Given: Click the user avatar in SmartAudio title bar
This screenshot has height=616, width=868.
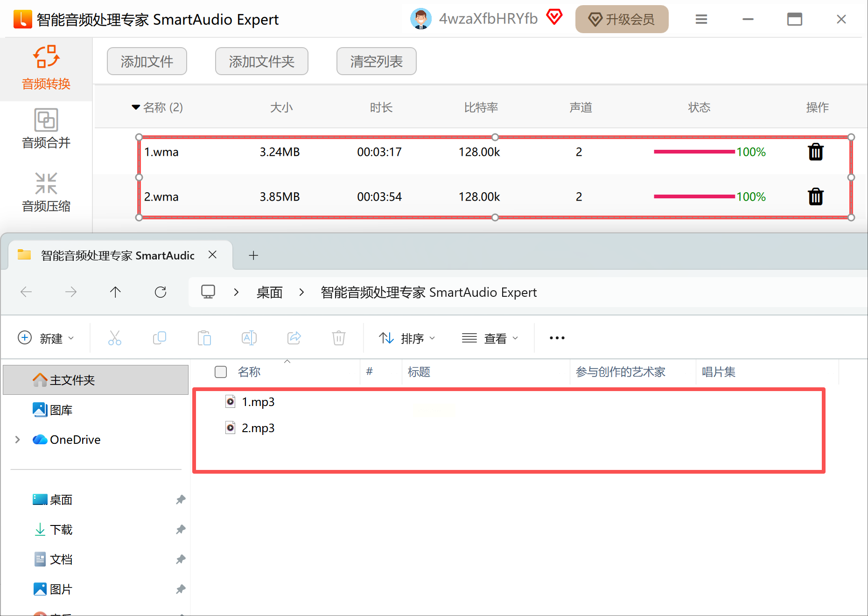Looking at the screenshot, I should click(420, 19).
